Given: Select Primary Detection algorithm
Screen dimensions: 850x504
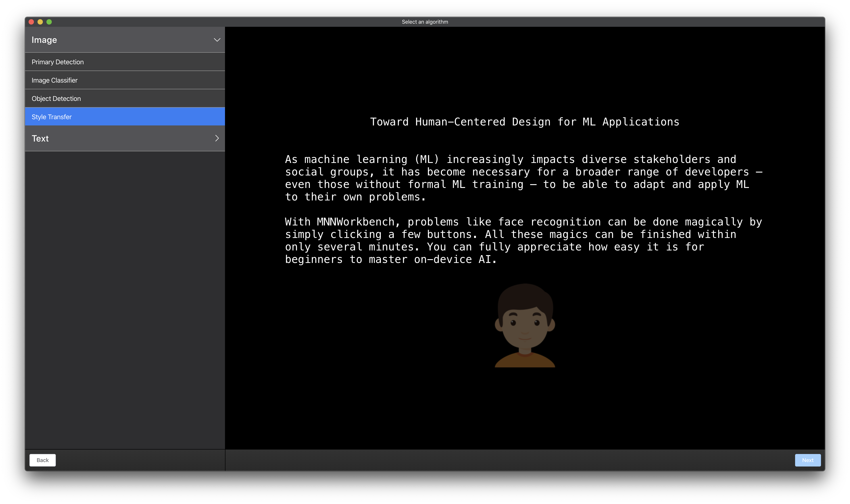Looking at the screenshot, I should (x=125, y=62).
